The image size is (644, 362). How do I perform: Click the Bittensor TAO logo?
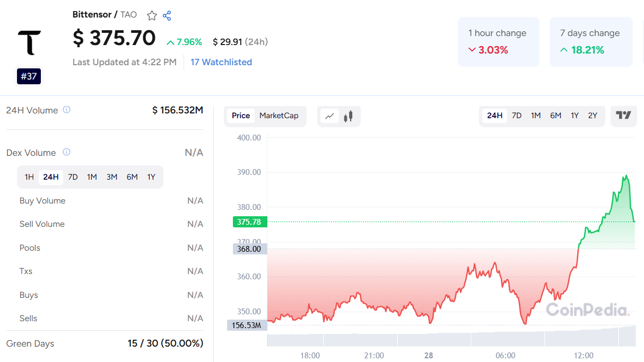click(x=29, y=42)
